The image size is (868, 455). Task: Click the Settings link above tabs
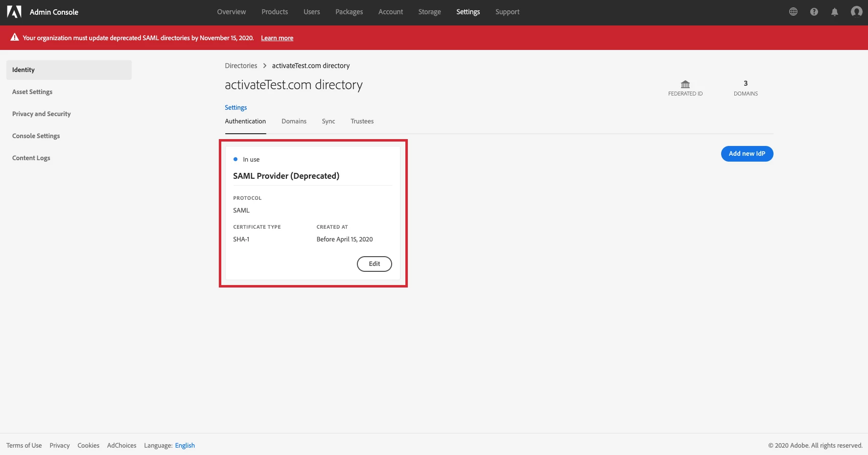point(236,108)
